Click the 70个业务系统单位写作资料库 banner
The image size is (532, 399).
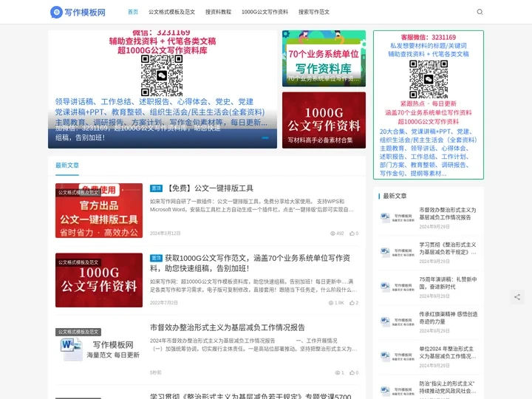[324, 58]
